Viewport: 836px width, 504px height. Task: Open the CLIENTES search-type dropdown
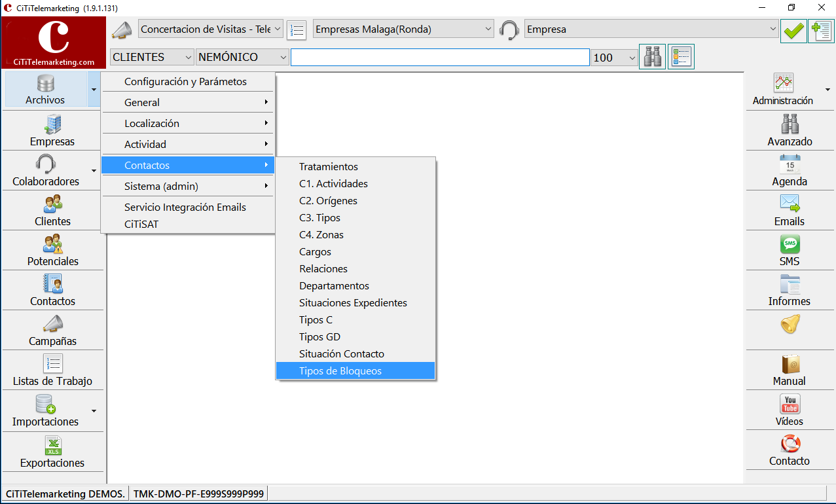pyautogui.click(x=153, y=57)
